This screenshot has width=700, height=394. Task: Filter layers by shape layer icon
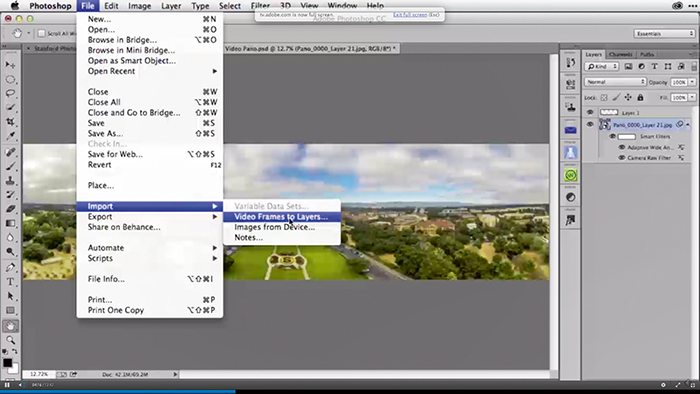pos(668,66)
